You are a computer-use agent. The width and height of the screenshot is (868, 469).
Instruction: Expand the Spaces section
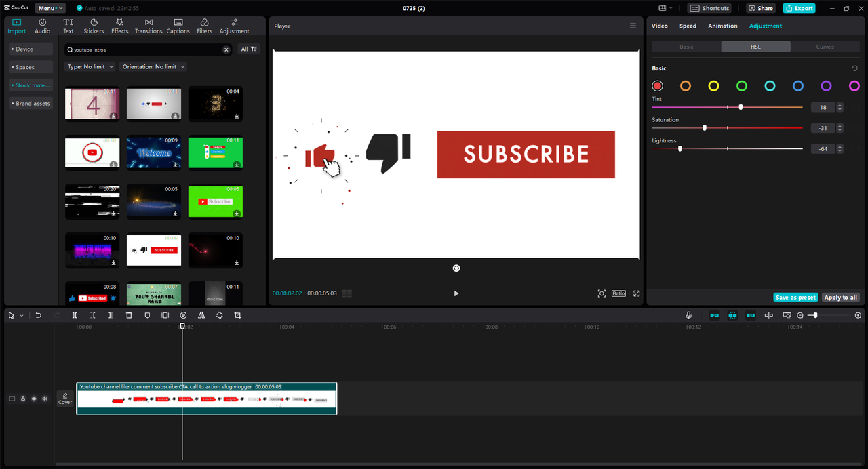(x=31, y=67)
